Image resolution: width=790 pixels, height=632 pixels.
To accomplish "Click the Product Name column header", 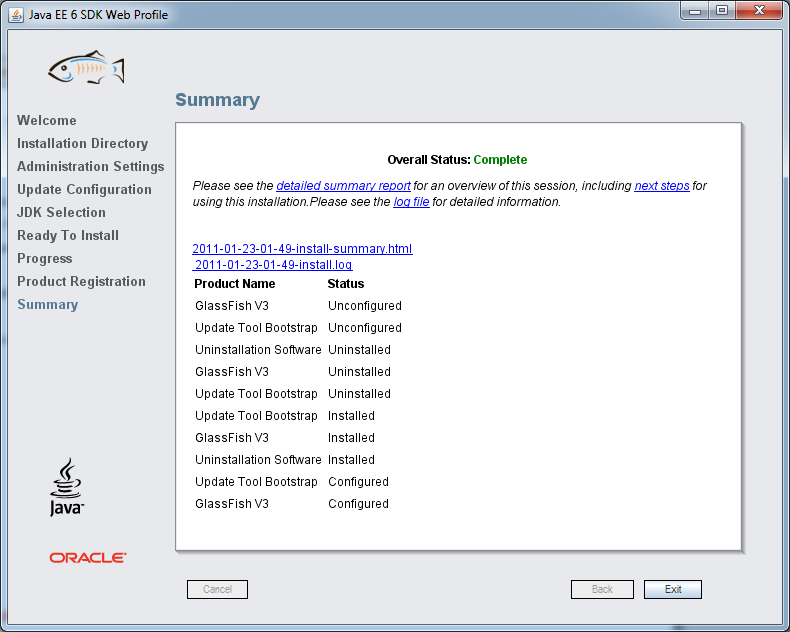I will 235,284.
